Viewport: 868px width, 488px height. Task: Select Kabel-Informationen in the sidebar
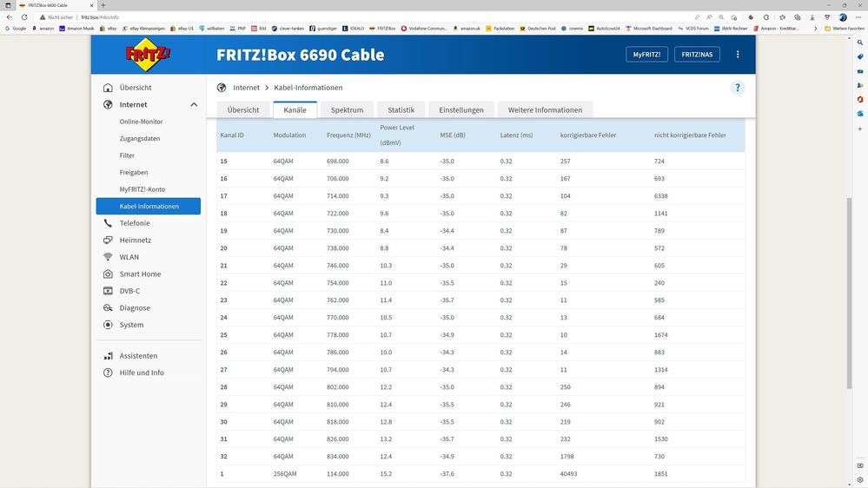pyautogui.click(x=149, y=206)
